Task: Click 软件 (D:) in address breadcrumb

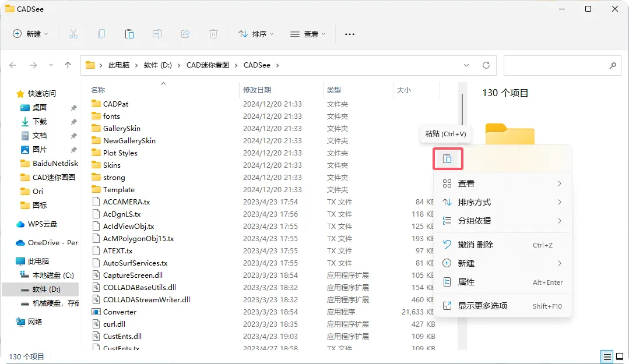Action: tap(157, 65)
